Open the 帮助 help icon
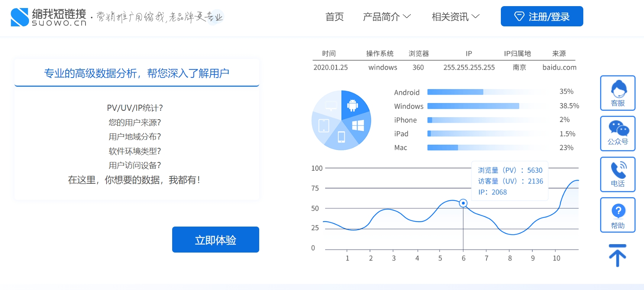The width and height of the screenshot is (644, 290). pos(618,215)
